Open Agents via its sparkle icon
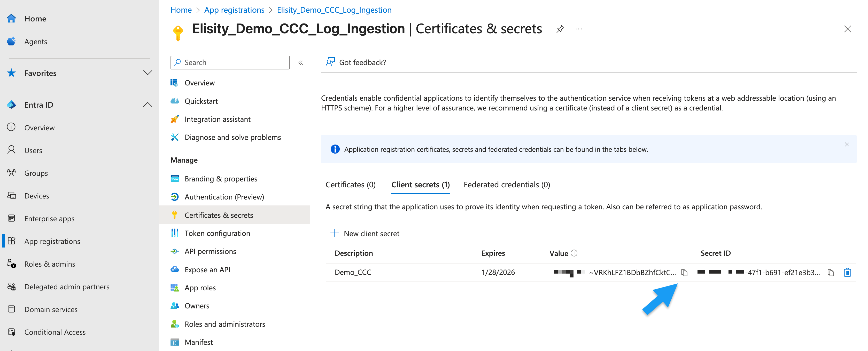Screen dimensions: 868x351 (11, 41)
